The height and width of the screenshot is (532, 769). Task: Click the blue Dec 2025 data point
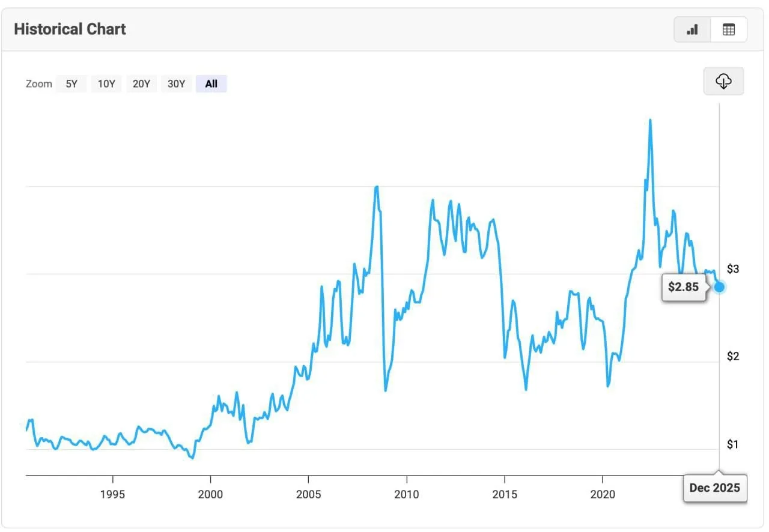point(720,287)
